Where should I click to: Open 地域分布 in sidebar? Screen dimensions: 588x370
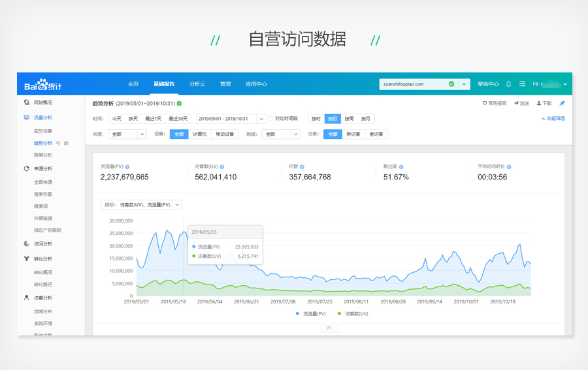43,311
